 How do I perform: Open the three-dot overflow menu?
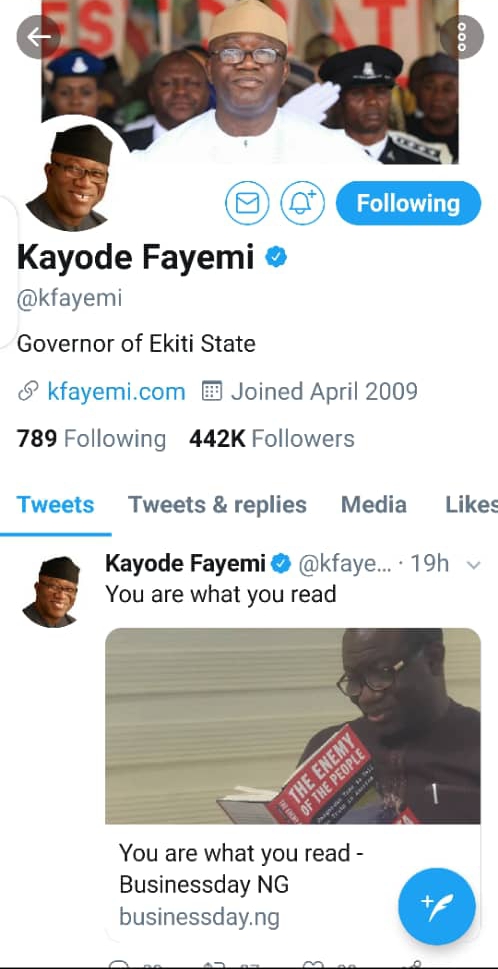(461, 37)
